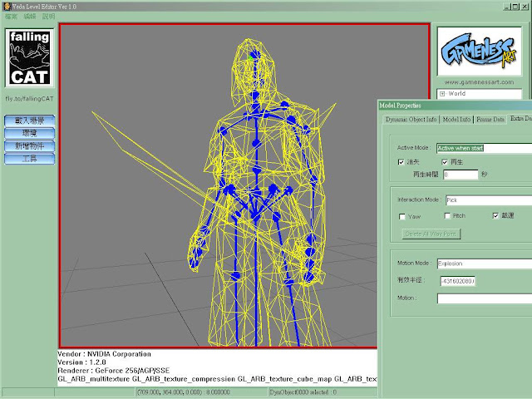Click the Vendor NVIDIA Corporation log line
This screenshot has width=532, height=399.
point(104,354)
